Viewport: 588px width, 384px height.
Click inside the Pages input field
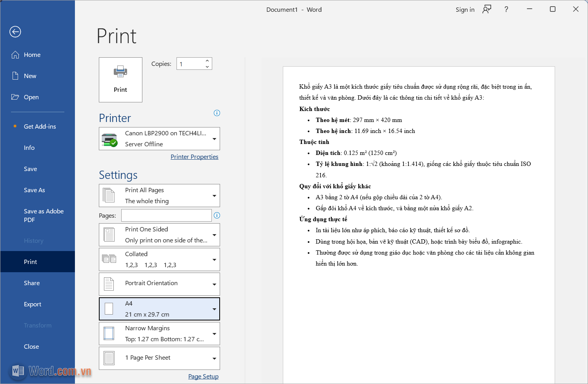coord(166,215)
